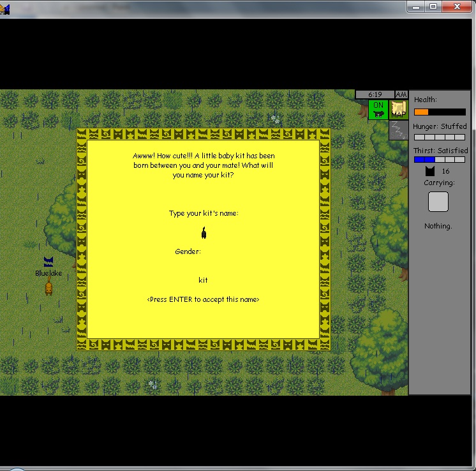Viewport: 476px width, 471px height.
Task: Click the black cat head icon
Action: (429, 171)
